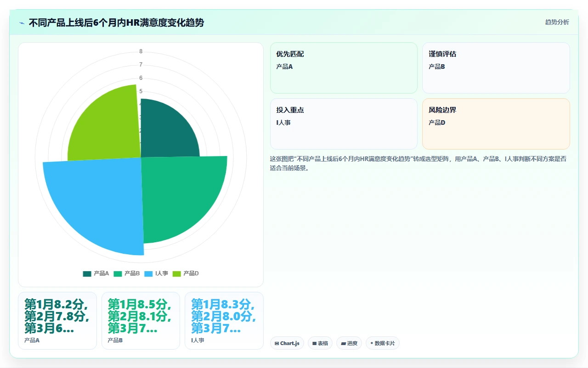Click the axis value 6 on chart

point(141,78)
